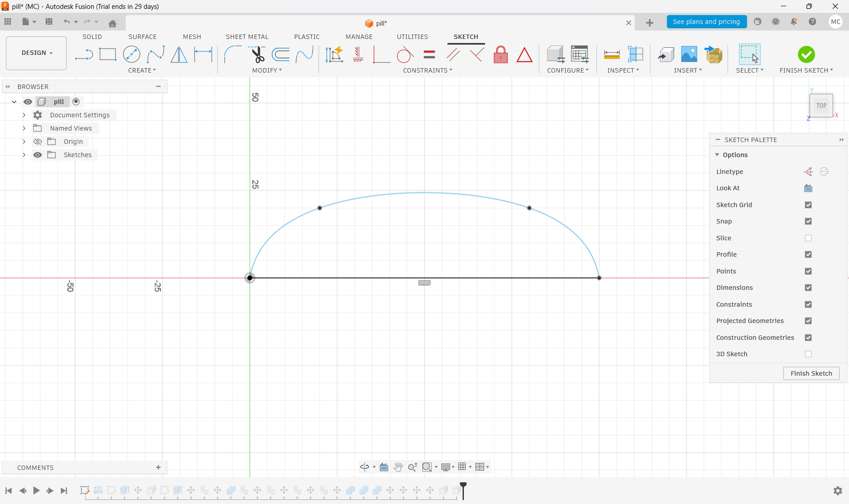Activate the Fit Point Spline tool
This screenshot has height=504, width=849.
pos(156,54)
